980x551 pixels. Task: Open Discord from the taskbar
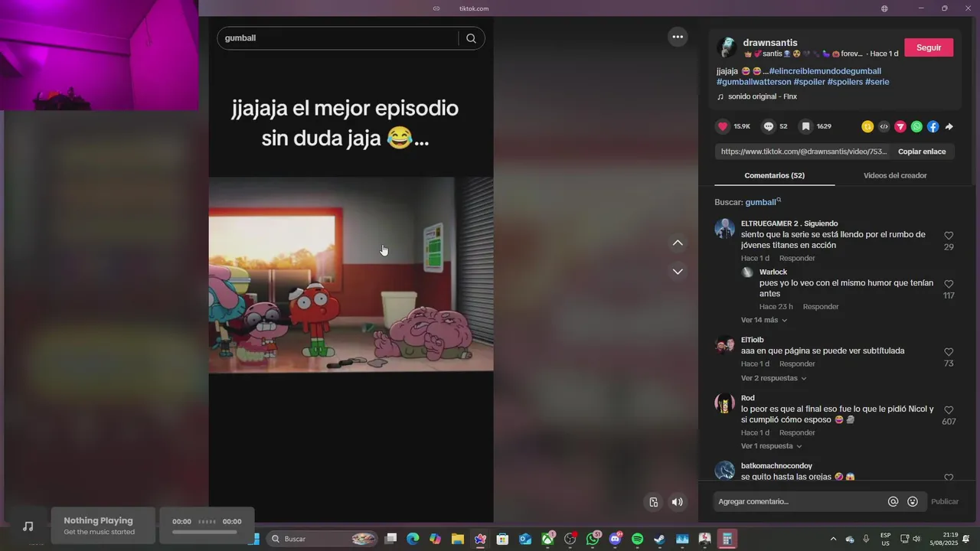coord(615,539)
